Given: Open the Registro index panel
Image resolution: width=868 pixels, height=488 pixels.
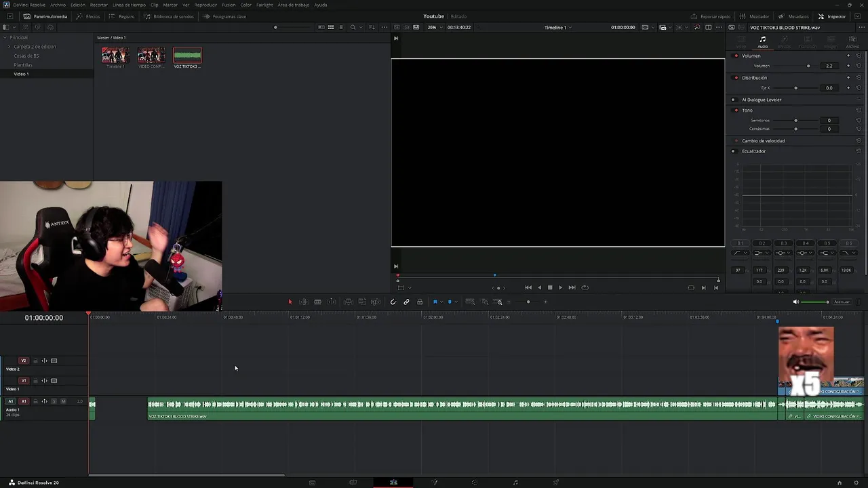Looking at the screenshot, I should pos(121,16).
